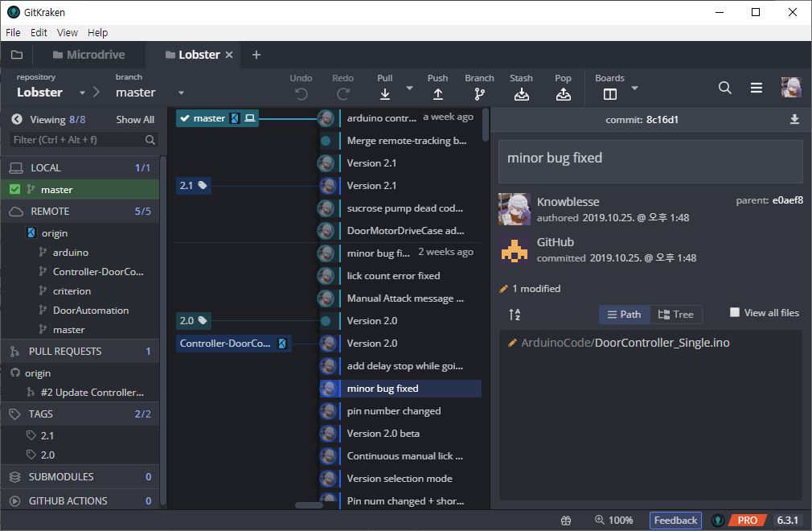Select origin remote in REMOTE list
Viewport: 812px width, 531px height.
tap(55, 233)
